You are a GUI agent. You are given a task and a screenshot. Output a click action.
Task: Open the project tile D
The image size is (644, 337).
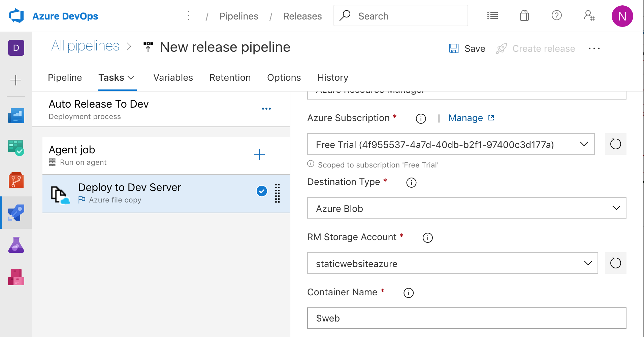pyautogui.click(x=16, y=48)
